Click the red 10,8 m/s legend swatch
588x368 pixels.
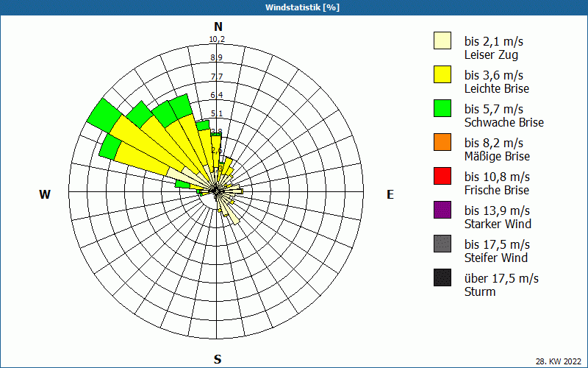click(442, 176)
